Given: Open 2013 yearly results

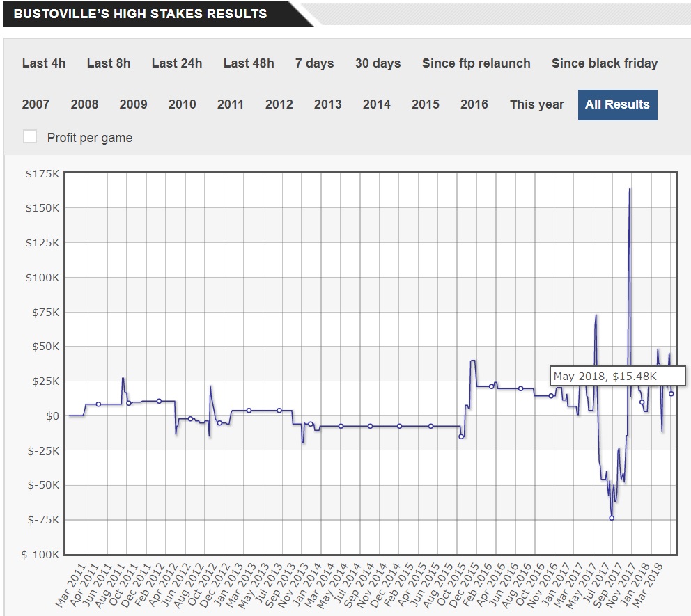Looking at the screenshot, I should point(327,104).
